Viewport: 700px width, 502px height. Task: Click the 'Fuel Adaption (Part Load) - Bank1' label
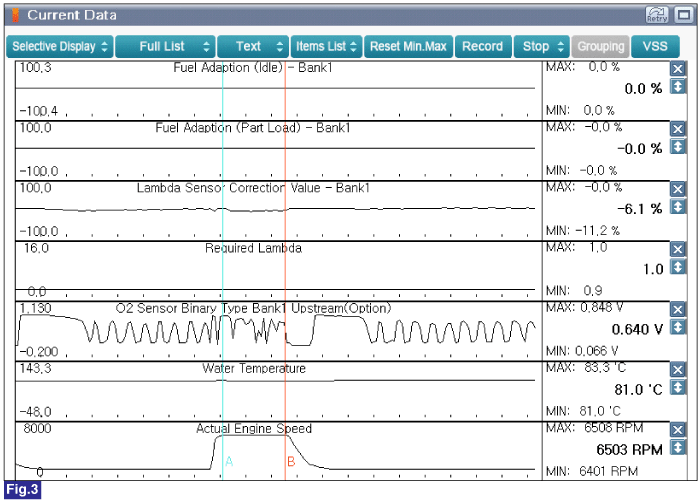click(x=253, y=128)
